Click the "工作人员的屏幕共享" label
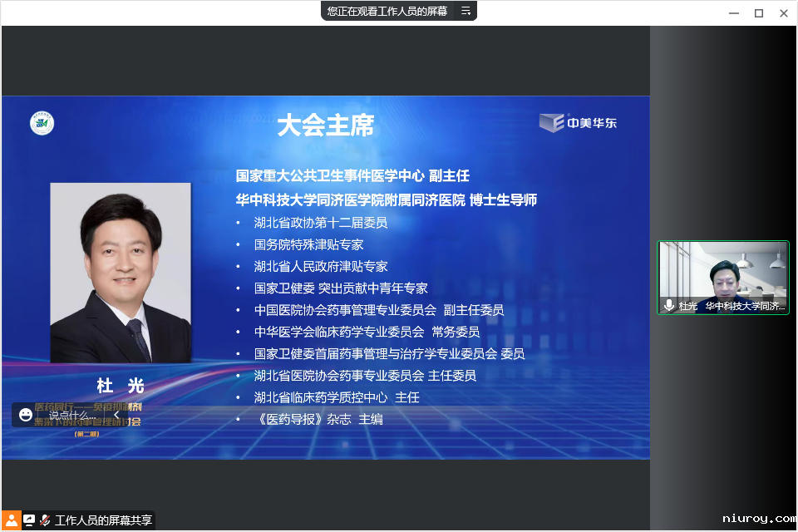This screenshot has width=798, height=532. (x=103, y=520)
